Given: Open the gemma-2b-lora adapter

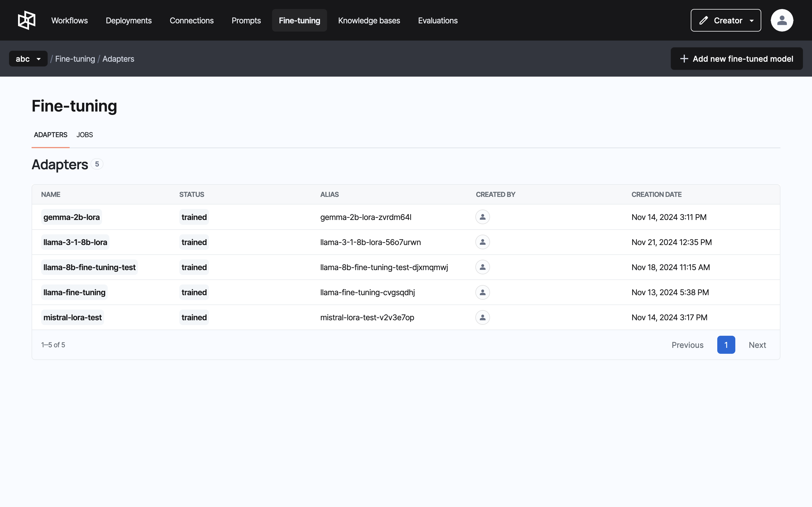Looking at the screenshot, I should tap(71, 217).
